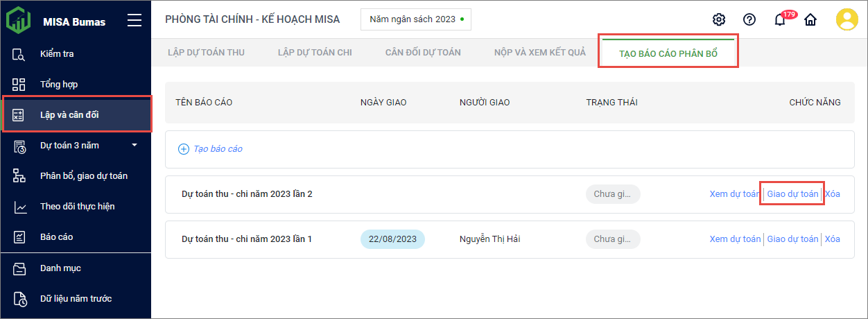Open the help question mark icon
Viewport: 868px width, 319px height.
tap(749, 19)
